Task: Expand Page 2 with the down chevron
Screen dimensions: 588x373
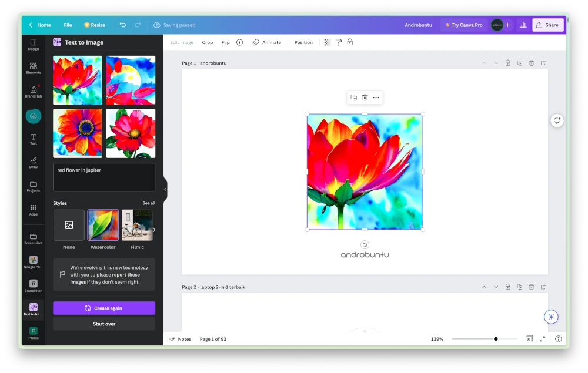Action: [496, 287]
